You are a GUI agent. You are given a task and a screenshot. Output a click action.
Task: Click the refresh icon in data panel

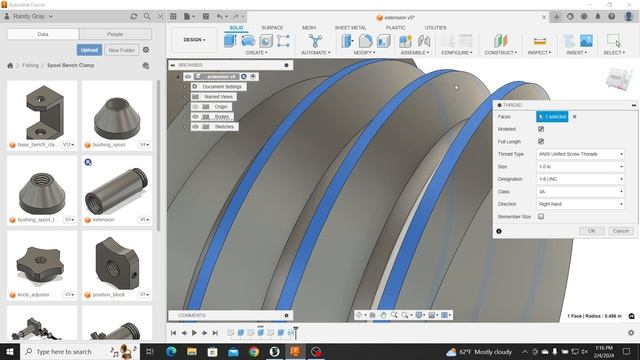click(x=133, y=16)
